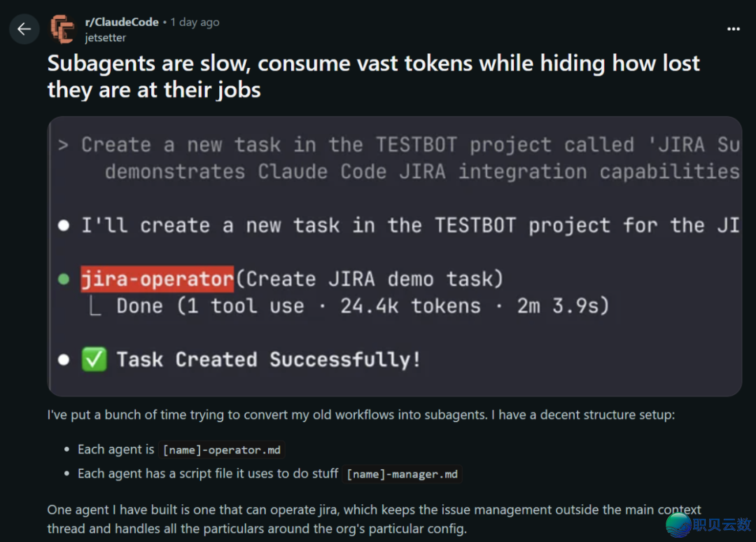756x542 pixels.
Task: Click the red highlighted jira-operator label
Action: (x=157, y=279)
